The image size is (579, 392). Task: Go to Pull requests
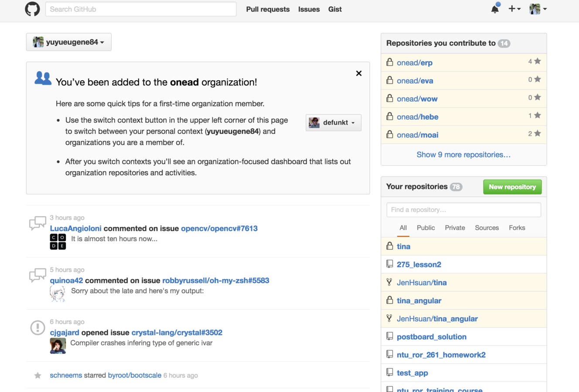268,9
